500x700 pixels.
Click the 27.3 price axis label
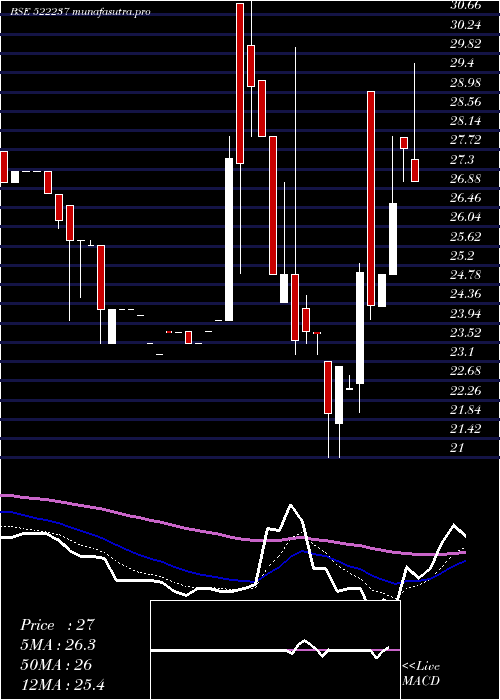point(462,160)
